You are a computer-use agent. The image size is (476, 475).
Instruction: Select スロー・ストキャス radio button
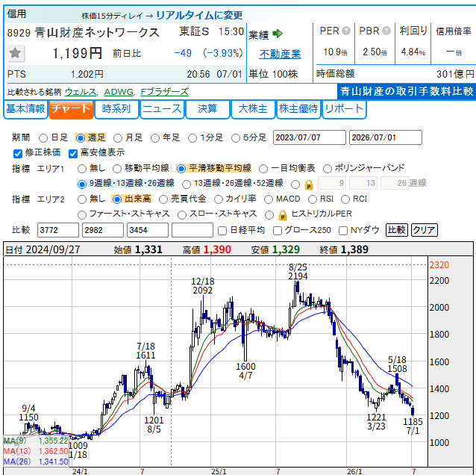pos(182,215)
